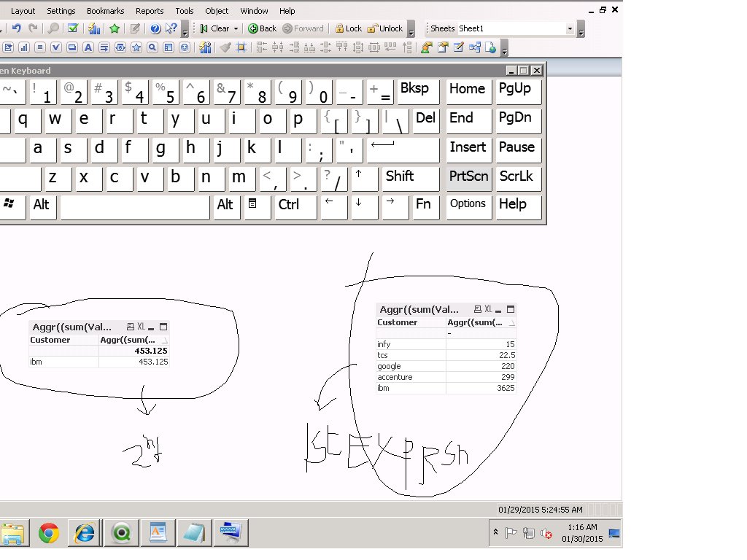This screenshot has height=560, width=747.
Task: Open the Object menu
Action: click(217, 10)
